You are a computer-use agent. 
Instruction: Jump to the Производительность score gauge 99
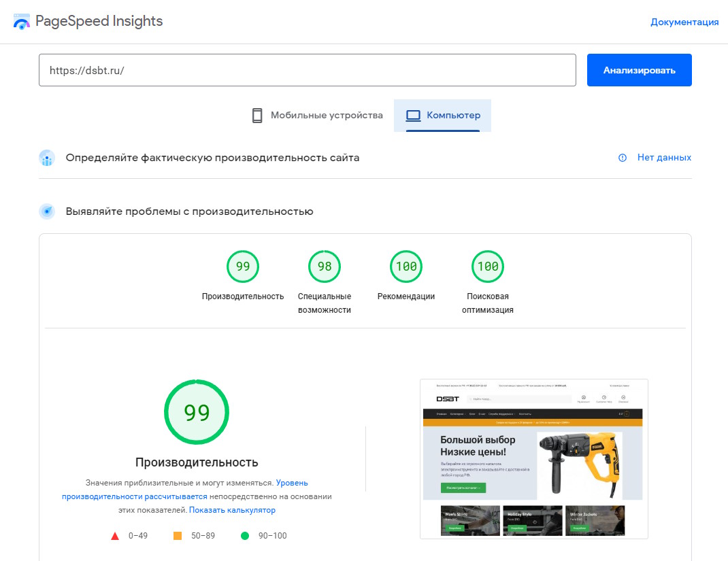point(243,267)
